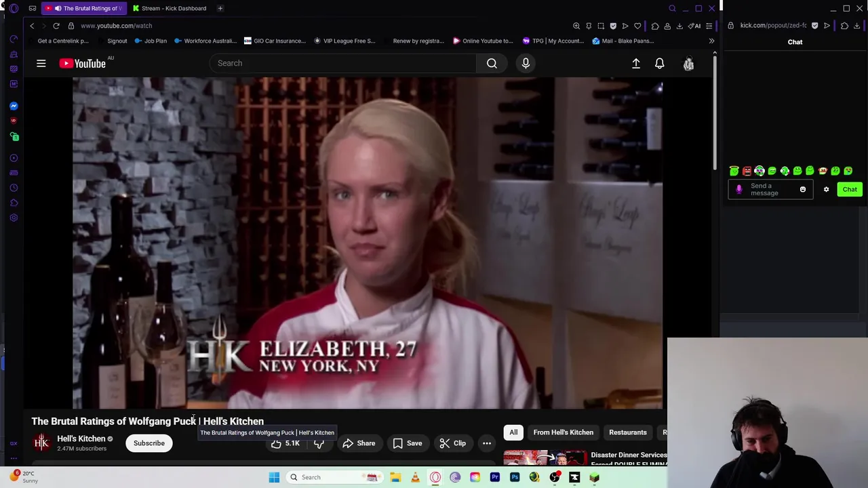Open the Kick chat identity icon
The height and width of the screenshot is (488, 868).
click(739, 189)
